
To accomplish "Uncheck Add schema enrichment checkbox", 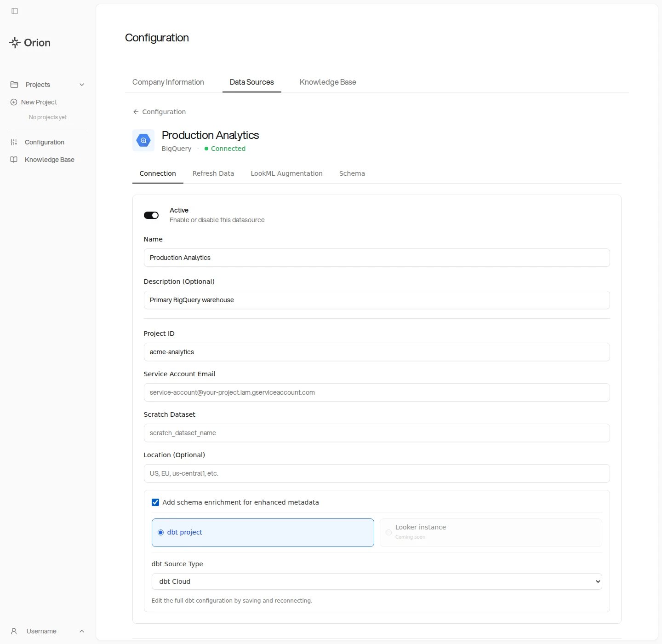I will pyautogui.click(x=155, y=502).
